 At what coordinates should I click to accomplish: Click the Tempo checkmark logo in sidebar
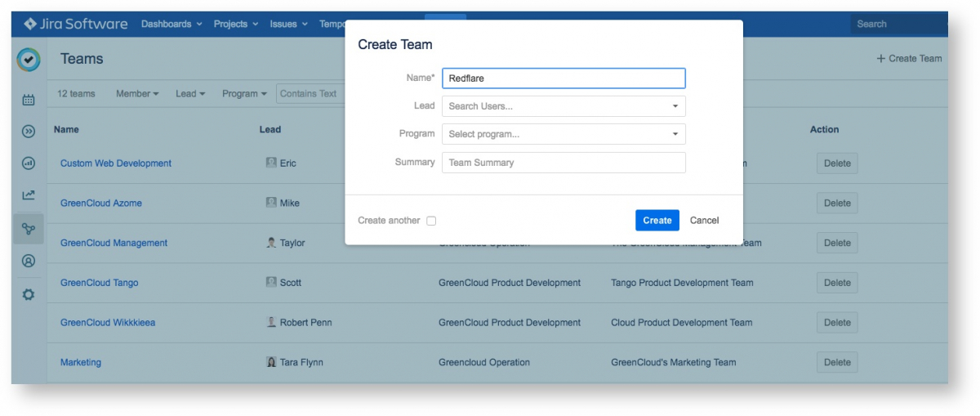click(x=29, y=60)
